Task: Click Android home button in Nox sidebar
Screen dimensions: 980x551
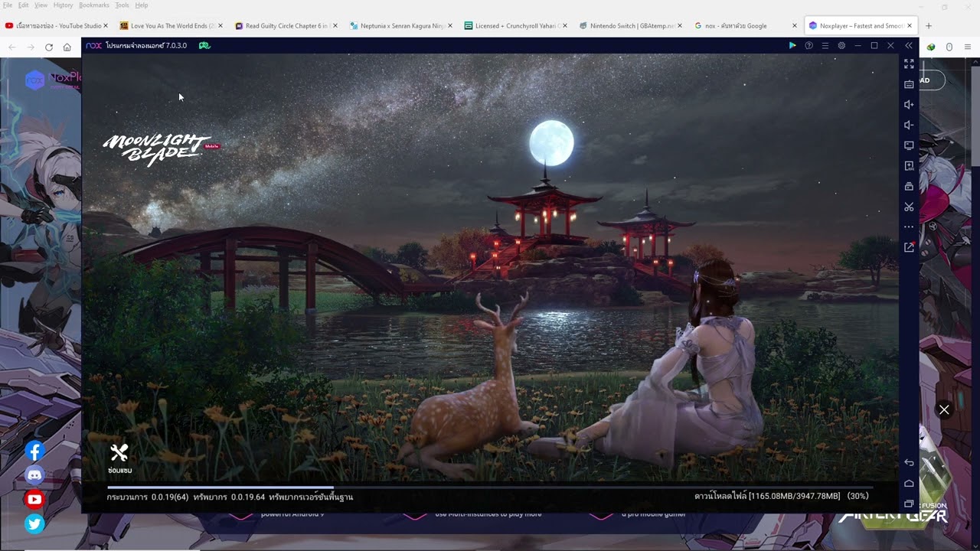Action: pos(909,483)
